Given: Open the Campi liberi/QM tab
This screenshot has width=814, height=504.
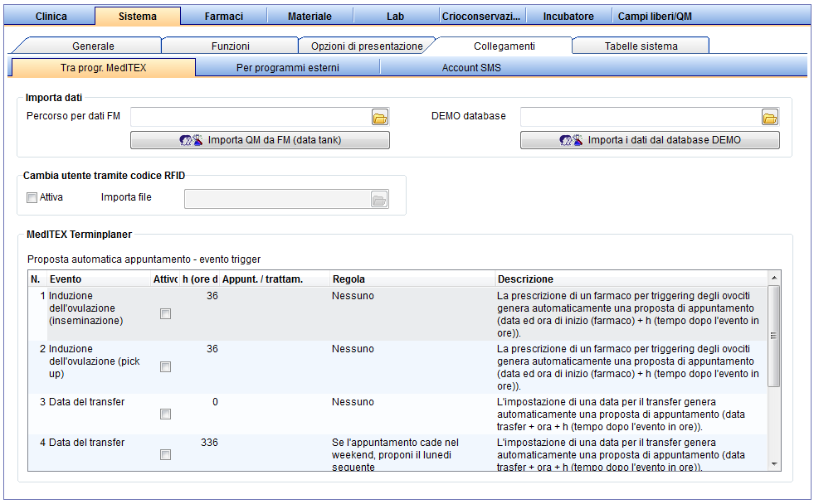Looking at the screenshot, I should tap(655, 16).
